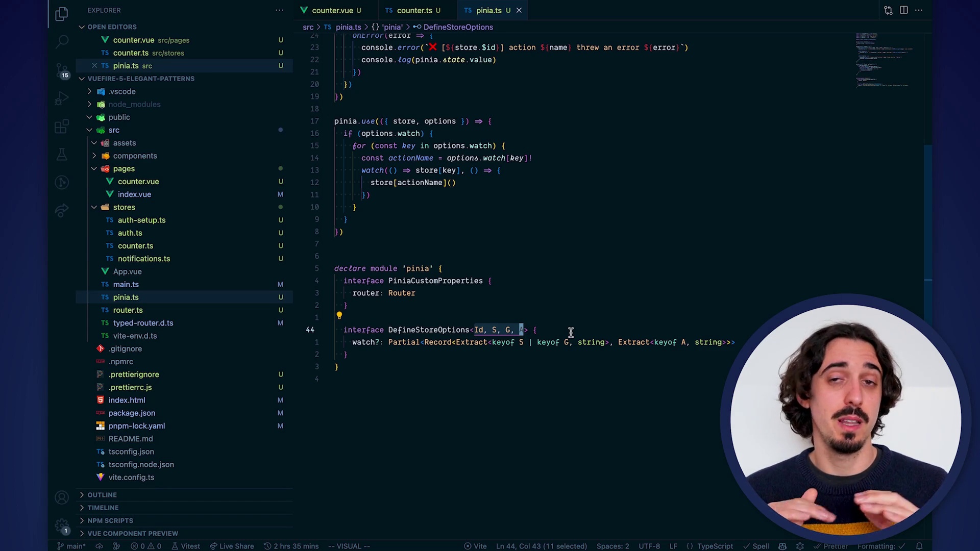Change language mode via TypeScript item
This screenshot has width=980, height=551.
point(710,546)
